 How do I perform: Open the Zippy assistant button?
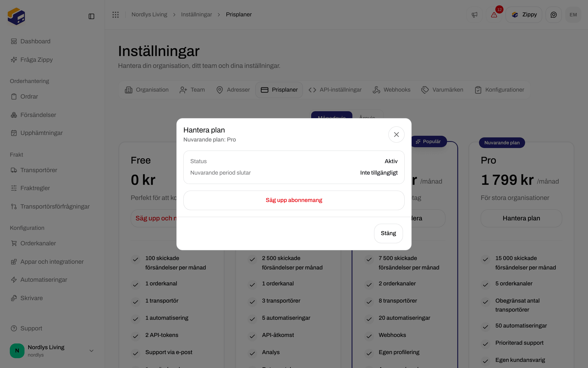[x=524, y=15]
